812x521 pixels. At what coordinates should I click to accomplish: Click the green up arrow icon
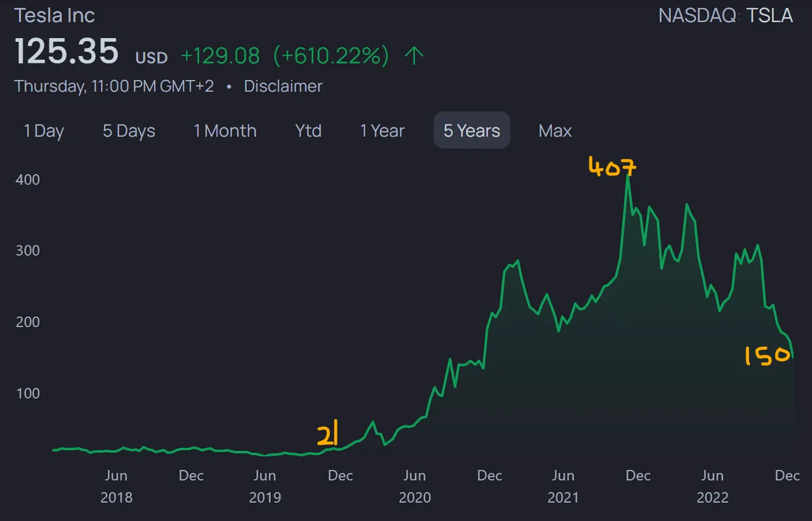(414, 56)
